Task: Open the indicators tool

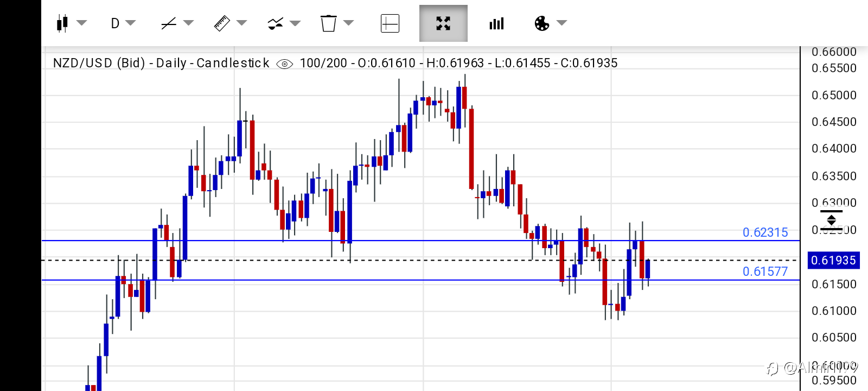Action: pyautogui.click(x=276, y=23)
